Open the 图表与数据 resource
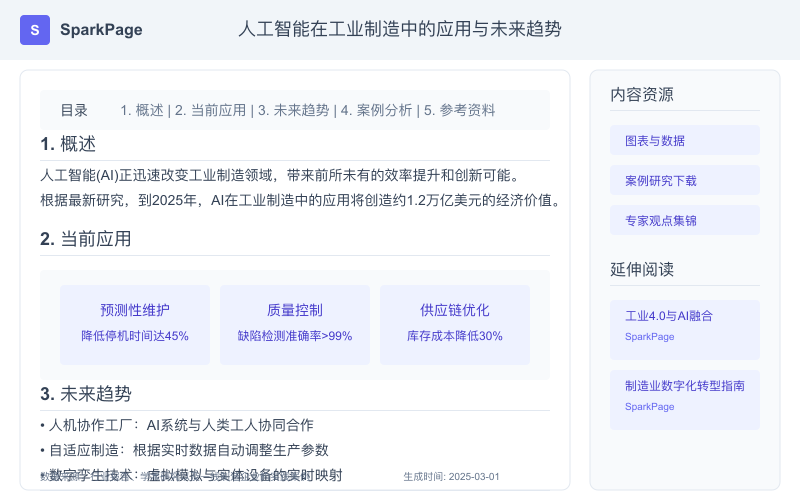800x500 pixels. click(x=685, y=140)
